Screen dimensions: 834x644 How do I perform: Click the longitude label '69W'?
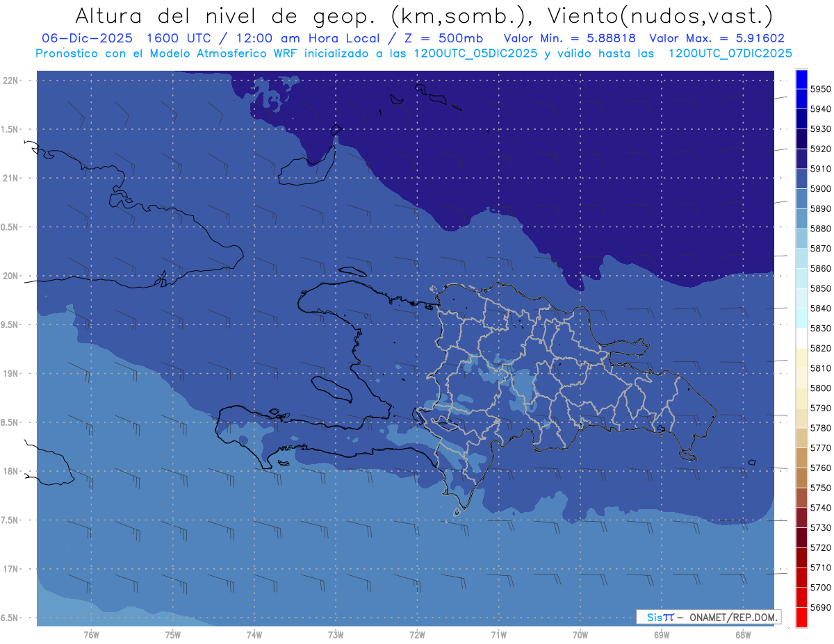click(662, 634)
